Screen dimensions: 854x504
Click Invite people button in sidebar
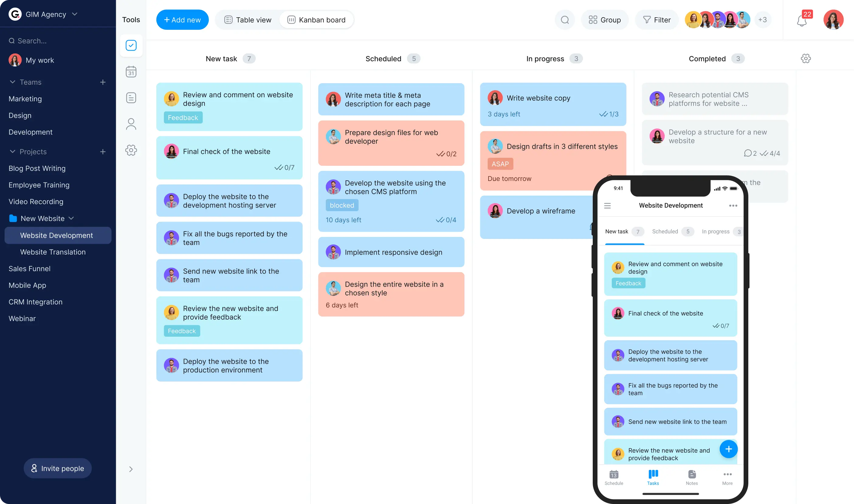tap(58, 468)
